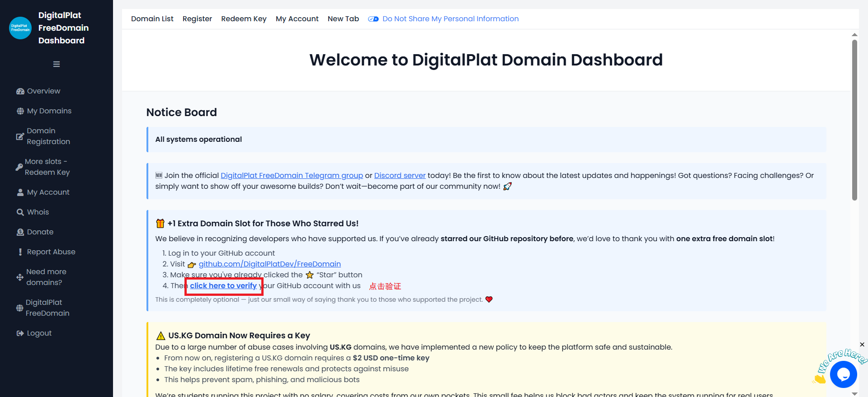Open New Tab from the top navigation

click(x=343, y=19)
